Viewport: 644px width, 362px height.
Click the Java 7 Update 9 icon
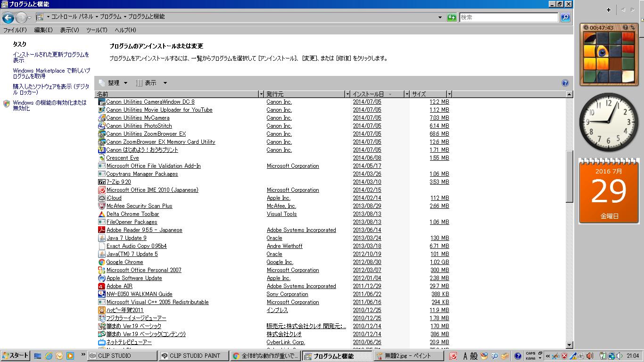point(101,238)
